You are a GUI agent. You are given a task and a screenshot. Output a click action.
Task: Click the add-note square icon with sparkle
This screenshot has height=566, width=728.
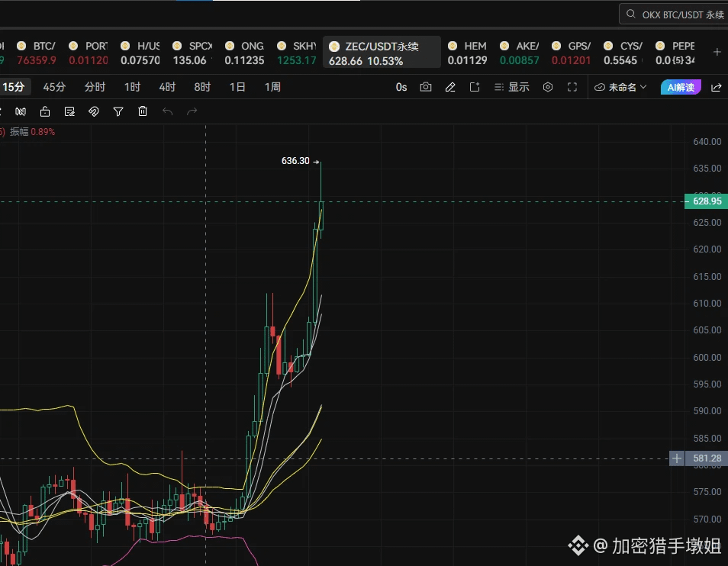[x=475, y=87]
